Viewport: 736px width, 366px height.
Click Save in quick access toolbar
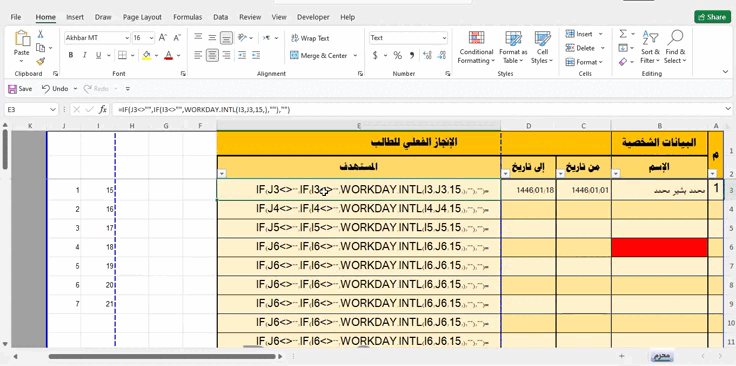click(x=20, y=89)
